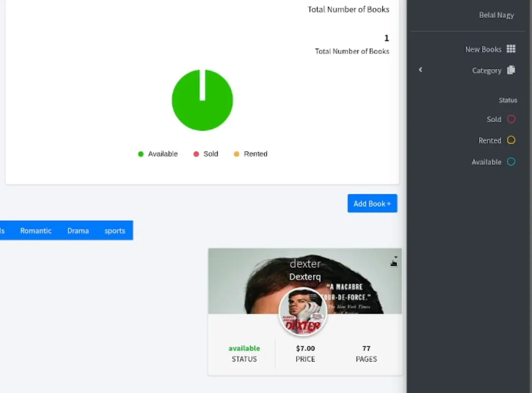Collapse the Category chevron arrow
Image resolution: width=532 pixels, height=393 pixels.
420,70
